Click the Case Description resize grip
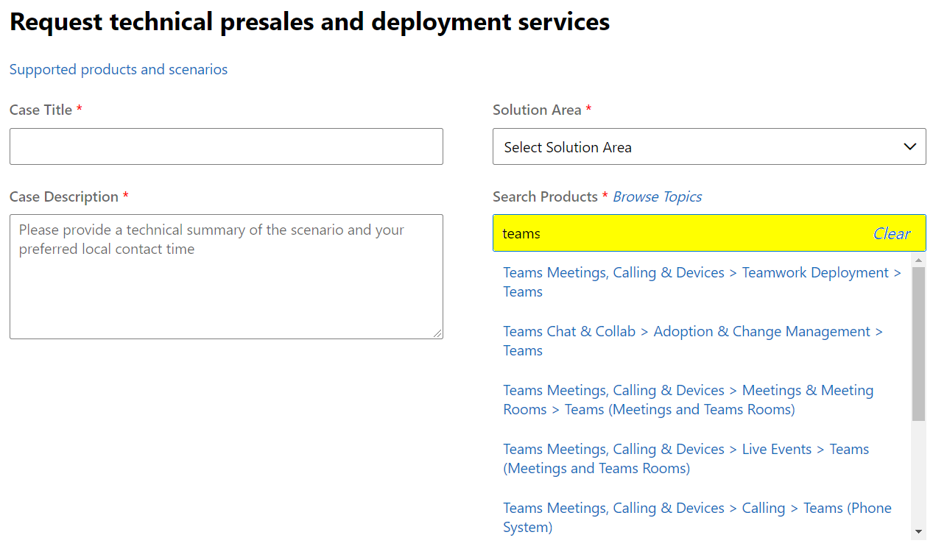 (437, 333)
